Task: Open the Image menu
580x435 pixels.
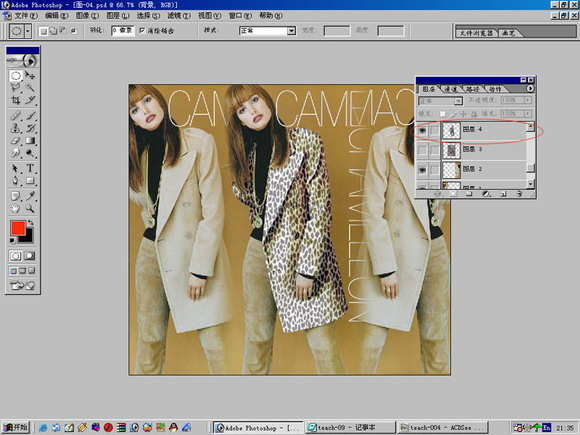Action: point(87,16)
